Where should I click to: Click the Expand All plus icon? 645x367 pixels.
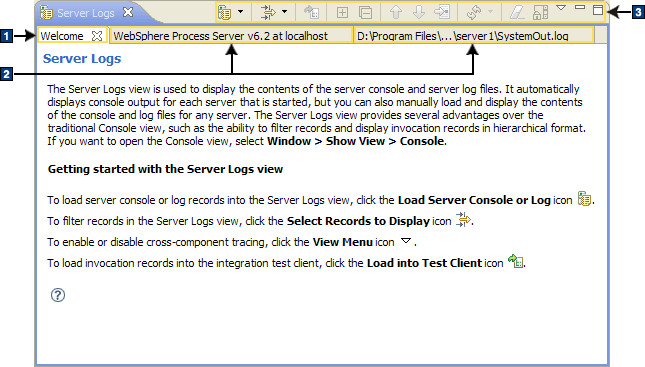pos(342,13)
